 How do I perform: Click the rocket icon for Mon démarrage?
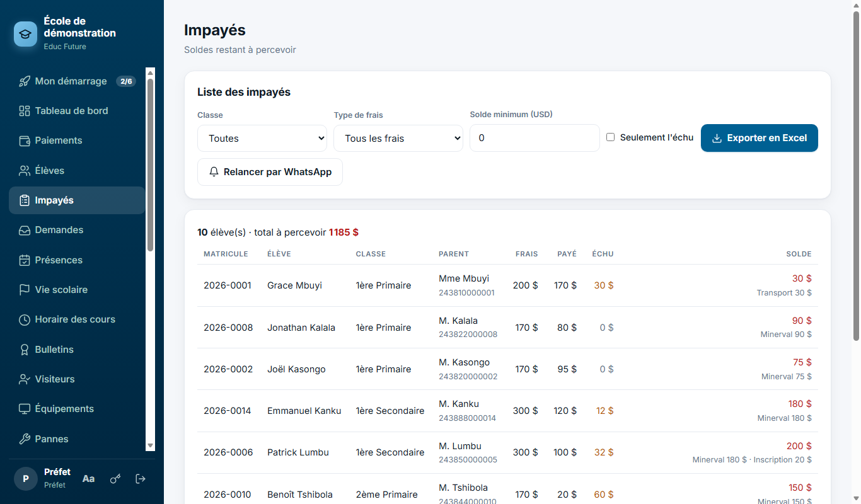(25, 81)
